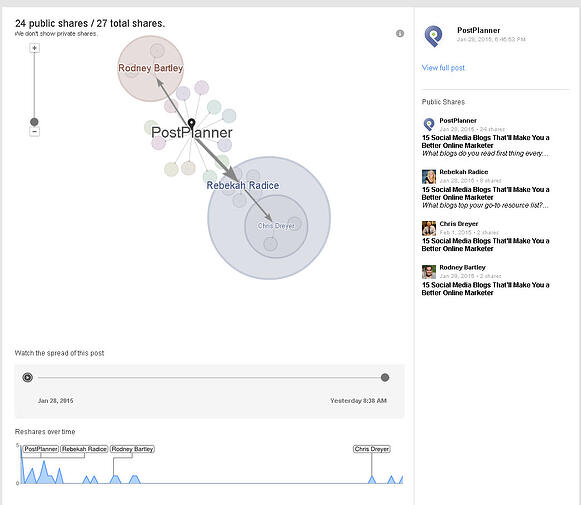Click the PostPlanner logo in the sidebar header
This screenshot has width=581, height=505.
click(x=433, y=36)
